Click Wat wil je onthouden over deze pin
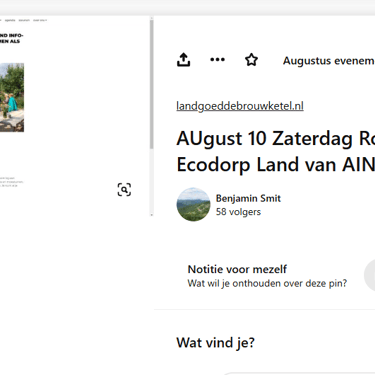Viewport: 375px width, 375px height. pyautogui.click(x=267, y=283)
